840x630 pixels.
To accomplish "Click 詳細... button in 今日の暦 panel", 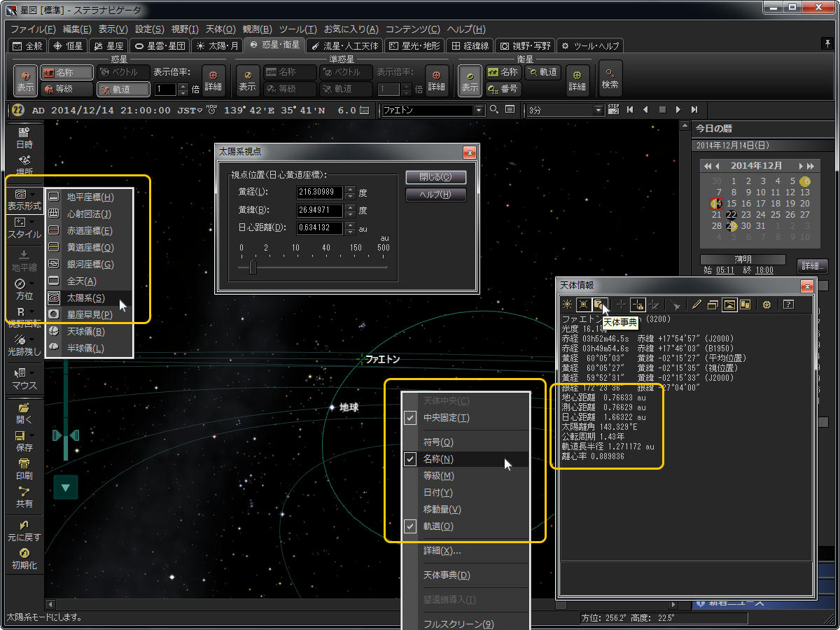I will click(x=813, y=266).
